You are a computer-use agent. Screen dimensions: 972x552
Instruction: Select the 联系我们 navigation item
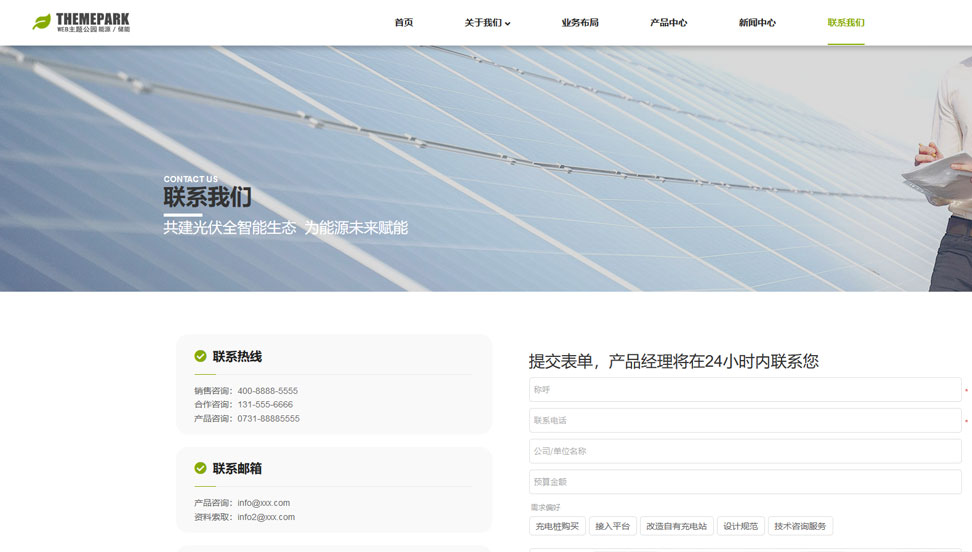point(846,22)
